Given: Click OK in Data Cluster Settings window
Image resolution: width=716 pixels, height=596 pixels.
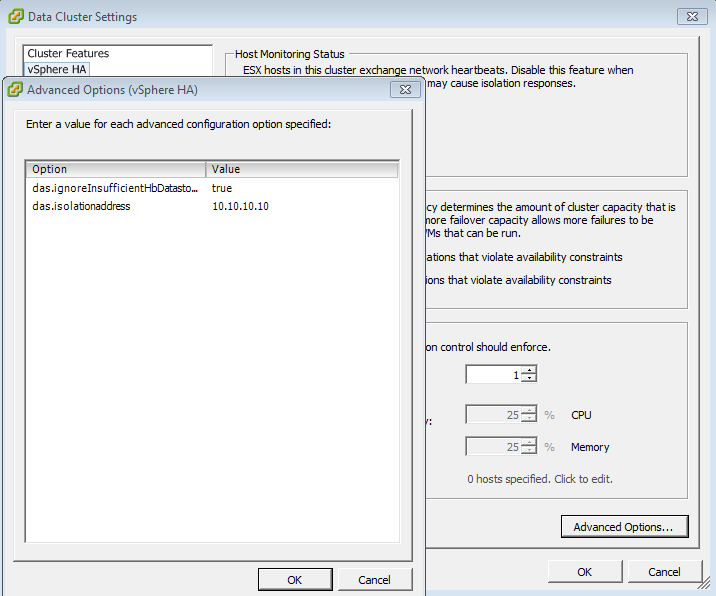Looking at the screenshot, I should point(585,572).
